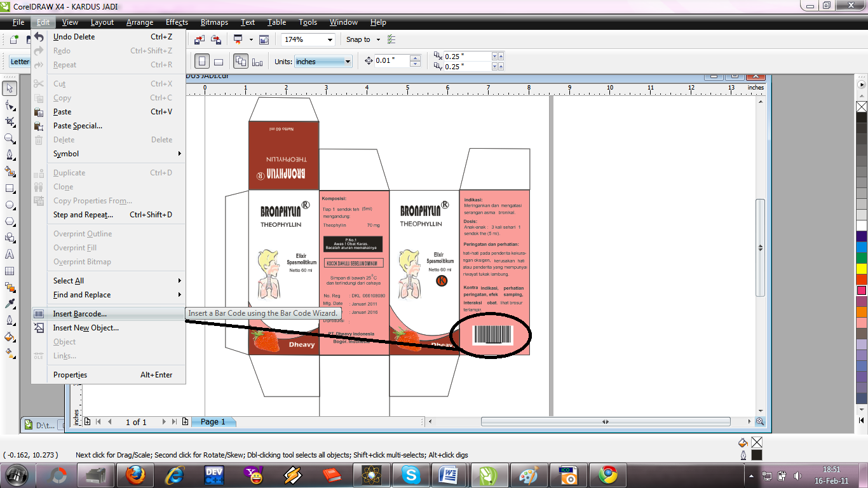
Task: Select the Text tool
Action: coord(10,254)
